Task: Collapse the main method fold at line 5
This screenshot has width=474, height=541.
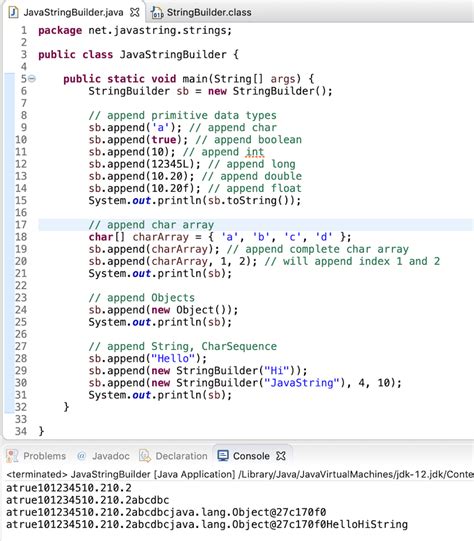Action: coord(32,79)
